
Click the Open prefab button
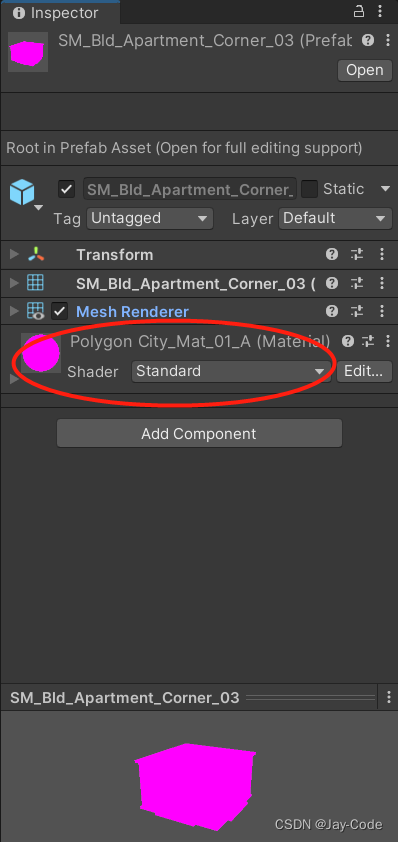pos(365,70)
